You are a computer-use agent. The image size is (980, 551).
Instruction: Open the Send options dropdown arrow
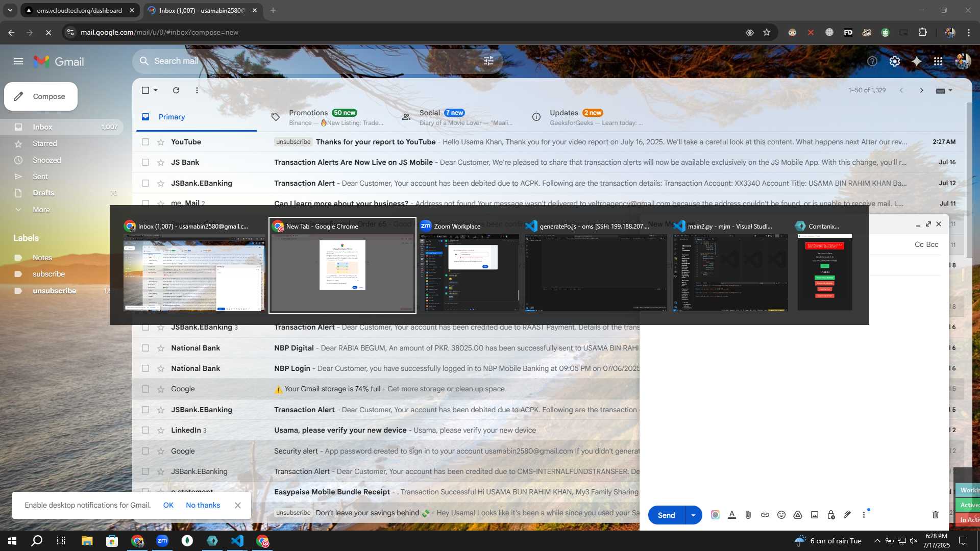(x=693, y=515)
